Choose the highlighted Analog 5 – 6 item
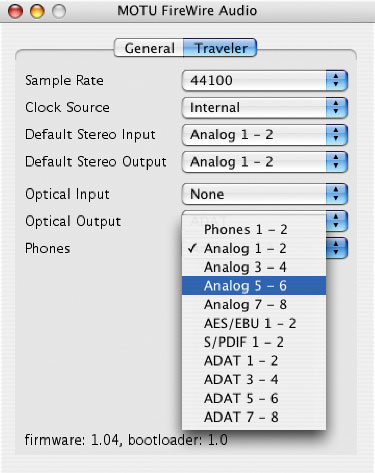 click(x=254, y=286)
